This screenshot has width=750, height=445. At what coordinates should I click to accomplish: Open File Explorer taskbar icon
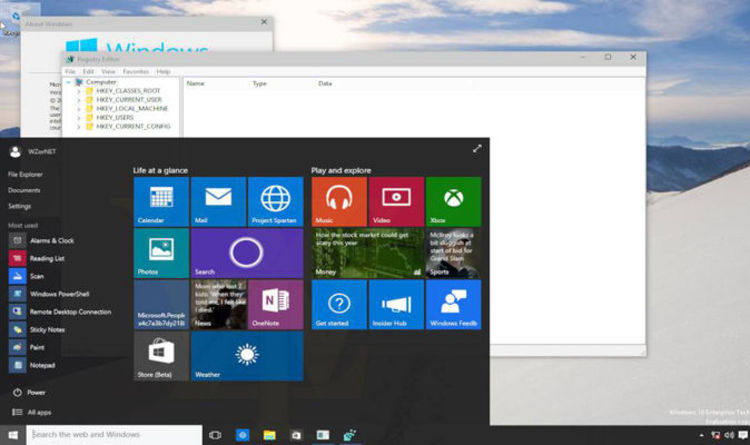[x=269, y=435]
